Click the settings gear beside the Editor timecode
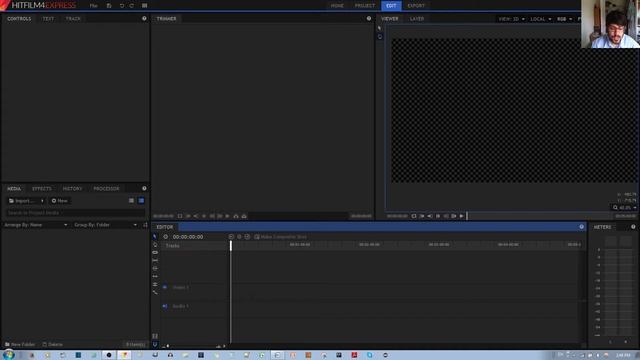Screen dimensions: 640x360 click(165, 237)
